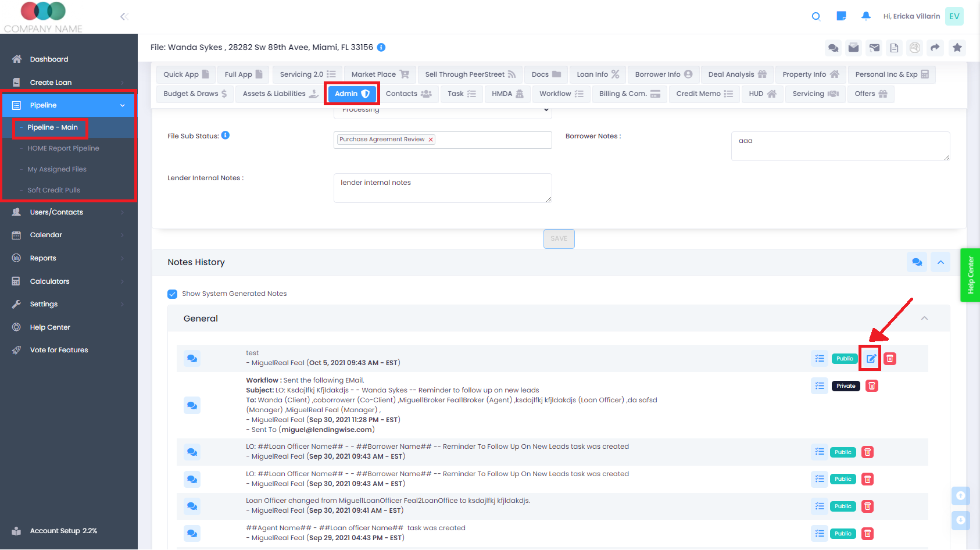The image size is (980, 550).
Task: Click the share arrow icon for file
Action: [x=935, y=48]
